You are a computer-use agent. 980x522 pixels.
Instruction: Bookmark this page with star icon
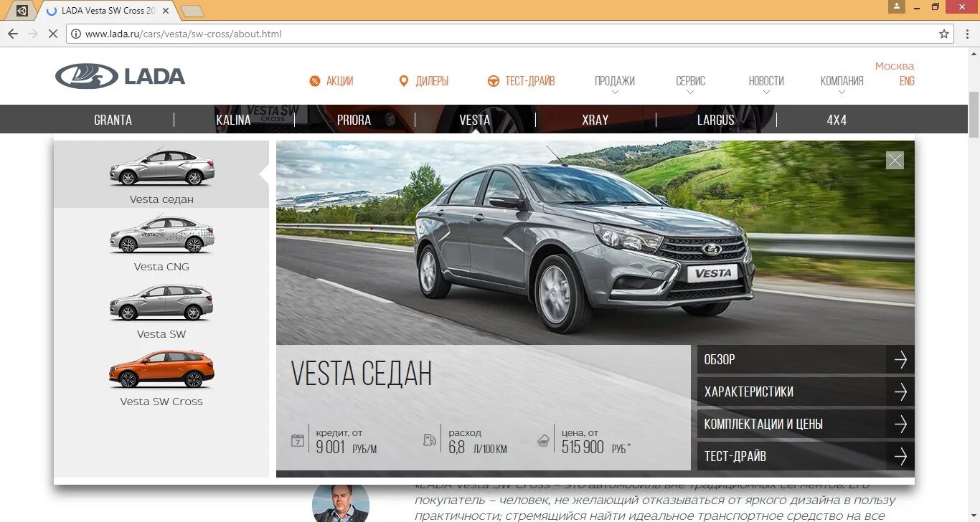[x=944, y=34]
